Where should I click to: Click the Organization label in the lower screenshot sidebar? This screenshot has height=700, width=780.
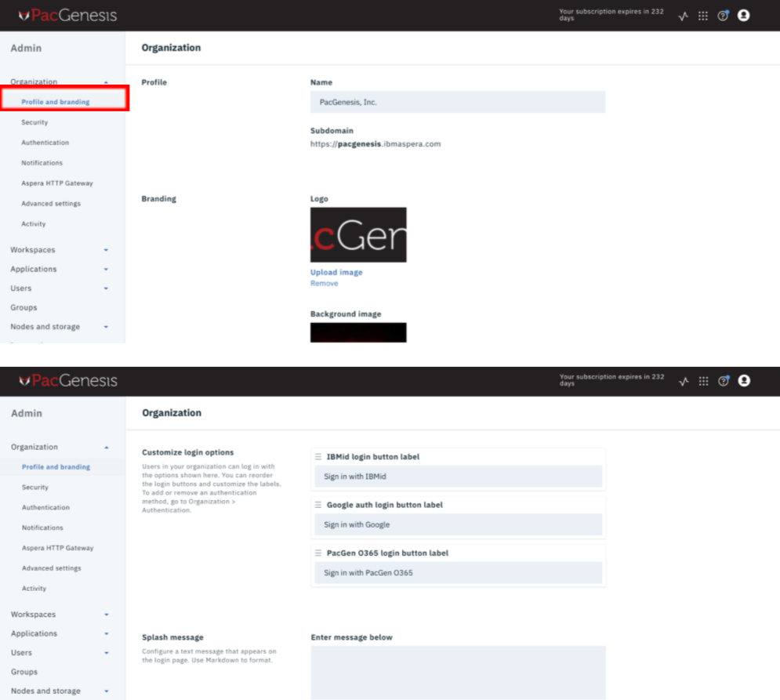click(x=34, y=448)
